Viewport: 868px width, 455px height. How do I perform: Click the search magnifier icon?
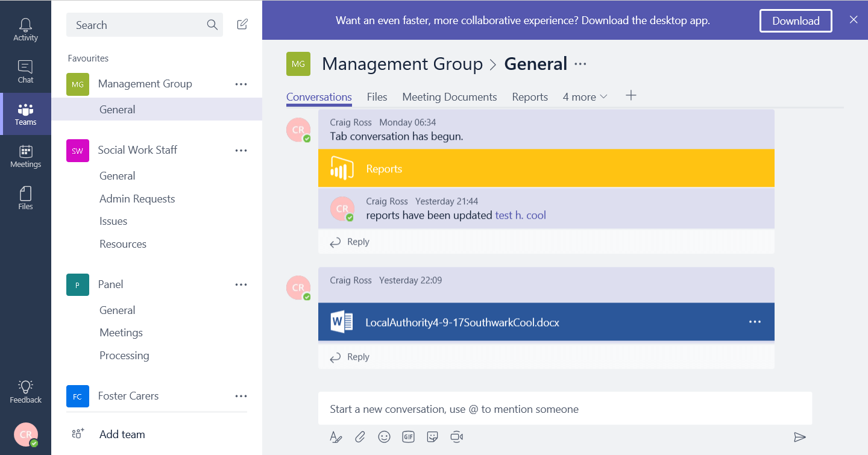pyautogui.click(x=212, y=25)
